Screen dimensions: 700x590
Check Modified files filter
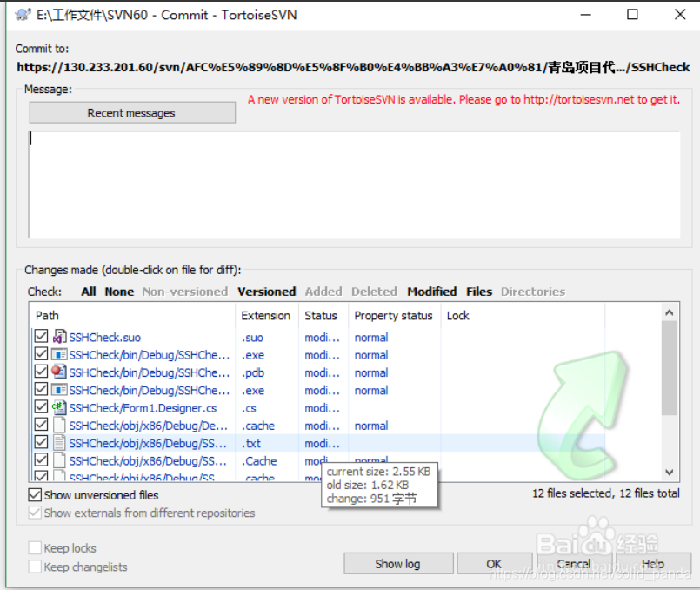[x=431, y=292]
